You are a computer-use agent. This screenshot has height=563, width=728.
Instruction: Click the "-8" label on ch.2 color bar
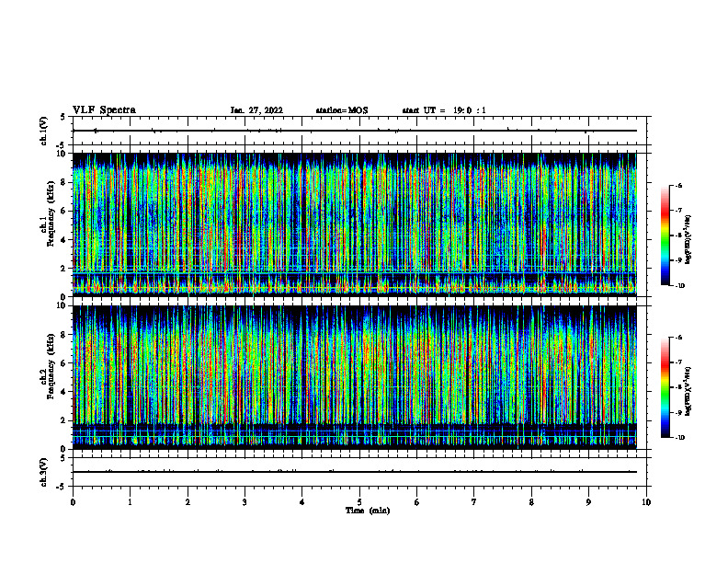pos(678,387)
